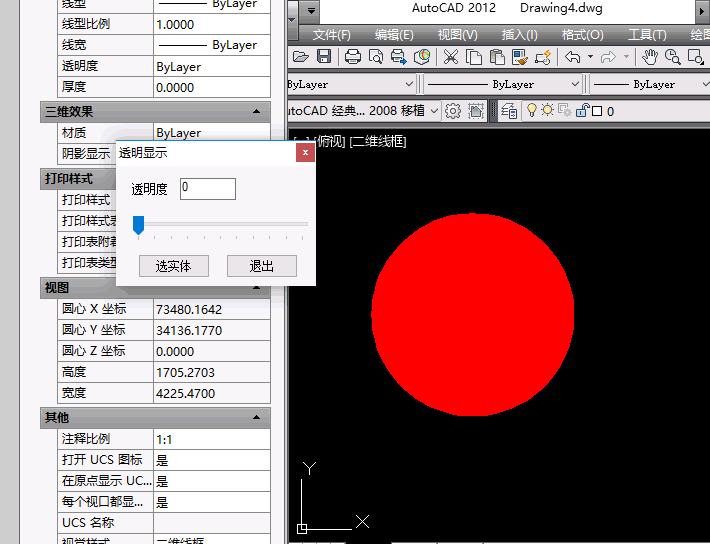Click the Redo arrow icon
This screenshot has height=544, width=710.
(x=608, y=57)
